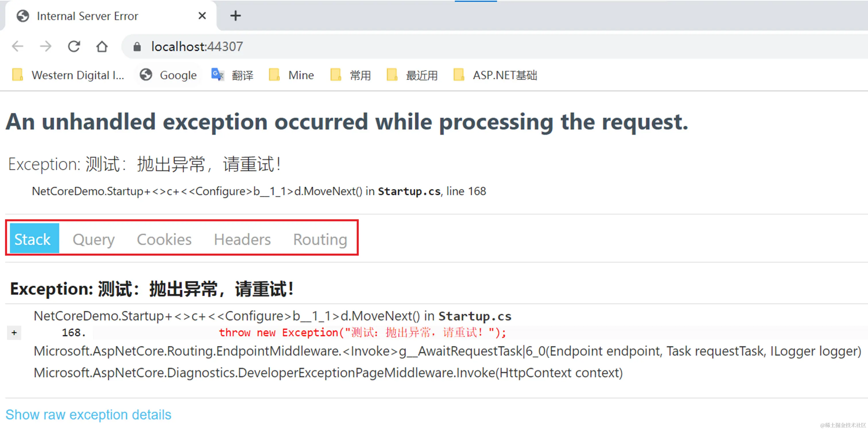Switch to the Cookies tab
The image size is (868, 430).
click(x=164, y=240)
